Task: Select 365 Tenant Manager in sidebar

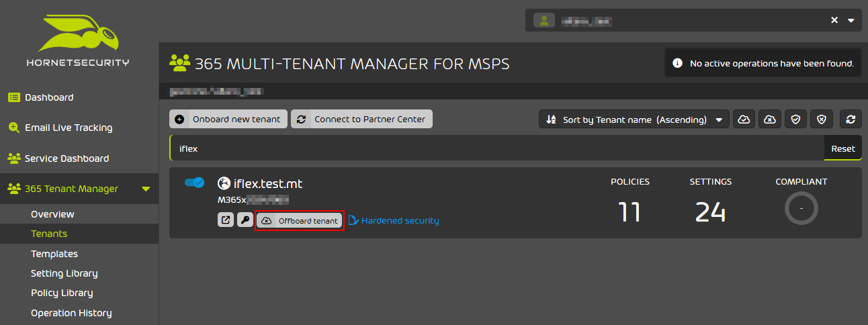Action: [71, 189]
